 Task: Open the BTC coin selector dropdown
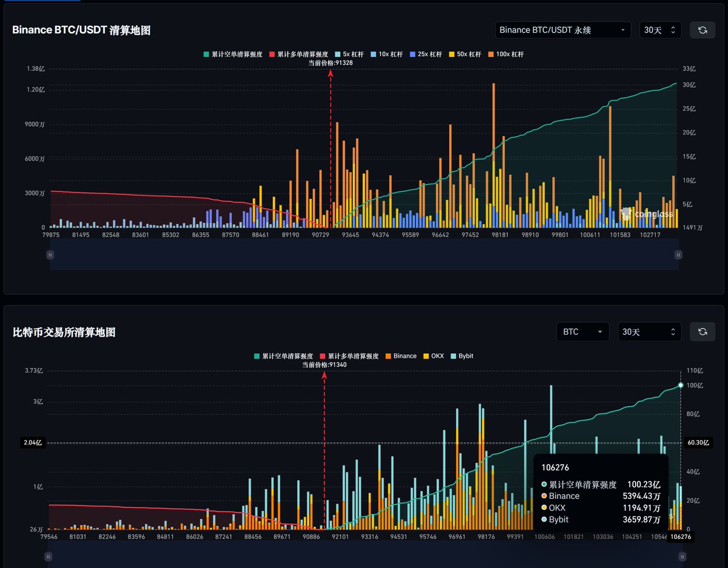coord(582,332)
